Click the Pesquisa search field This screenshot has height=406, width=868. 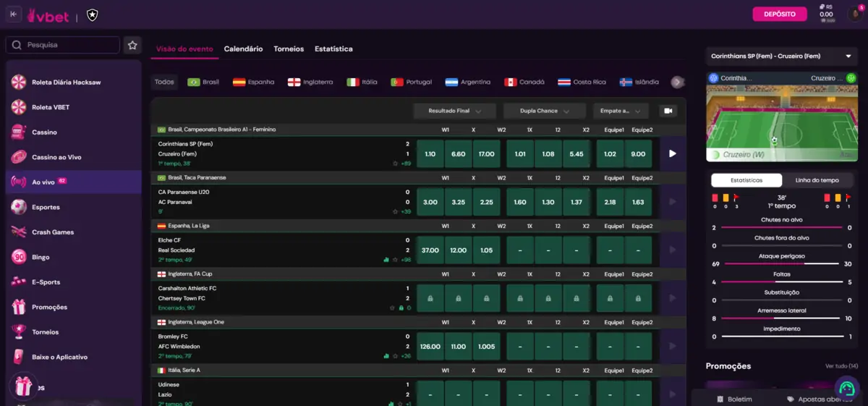63,45
